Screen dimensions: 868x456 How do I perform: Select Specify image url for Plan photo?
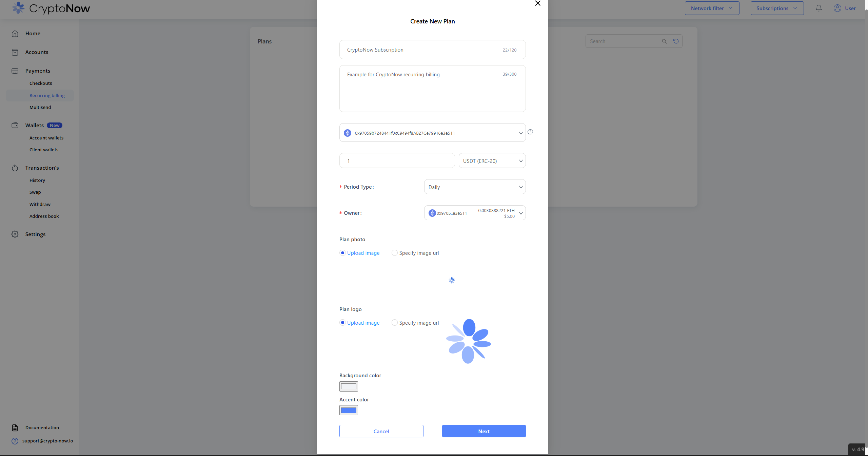[415, 253]
